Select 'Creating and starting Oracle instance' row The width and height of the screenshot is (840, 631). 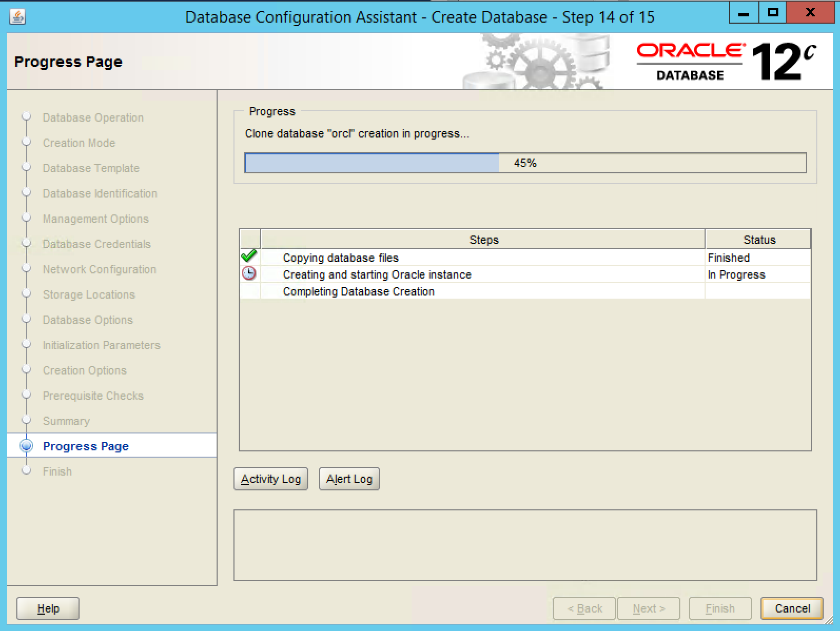(525, 274)
